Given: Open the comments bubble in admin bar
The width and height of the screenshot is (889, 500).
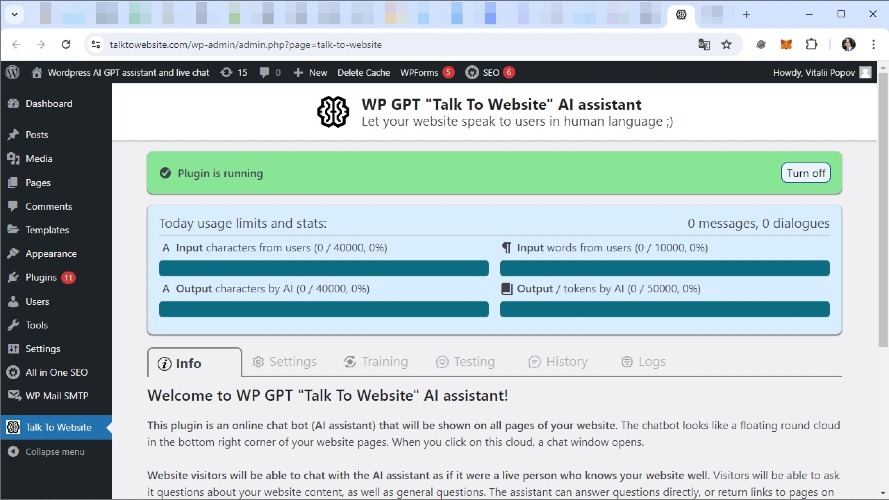Looking at the screenshot, I should click(x=264, y=73).
